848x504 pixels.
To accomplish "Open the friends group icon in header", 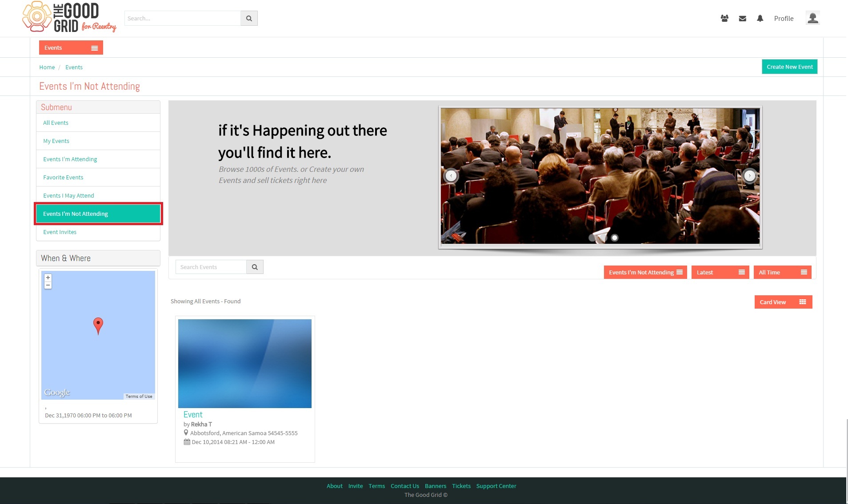I will coord(724,18).
